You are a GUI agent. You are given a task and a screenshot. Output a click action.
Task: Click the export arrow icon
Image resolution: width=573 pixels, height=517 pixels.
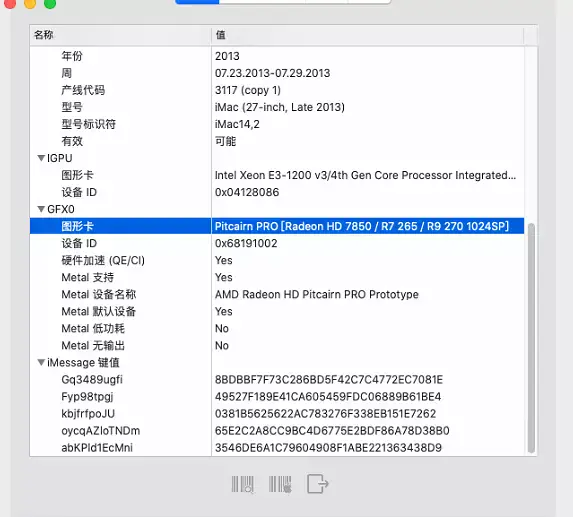pyautogui.click(x=318, y=484)
